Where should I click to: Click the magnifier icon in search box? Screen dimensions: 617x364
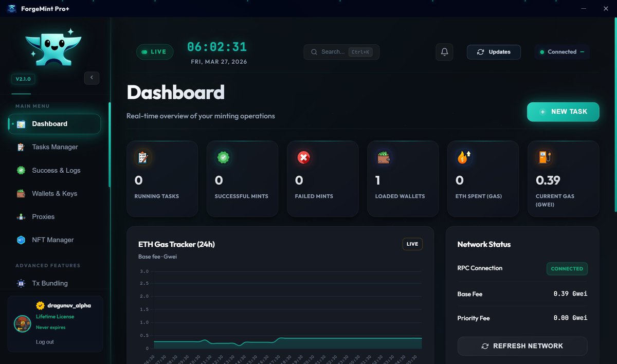[314, 52]
